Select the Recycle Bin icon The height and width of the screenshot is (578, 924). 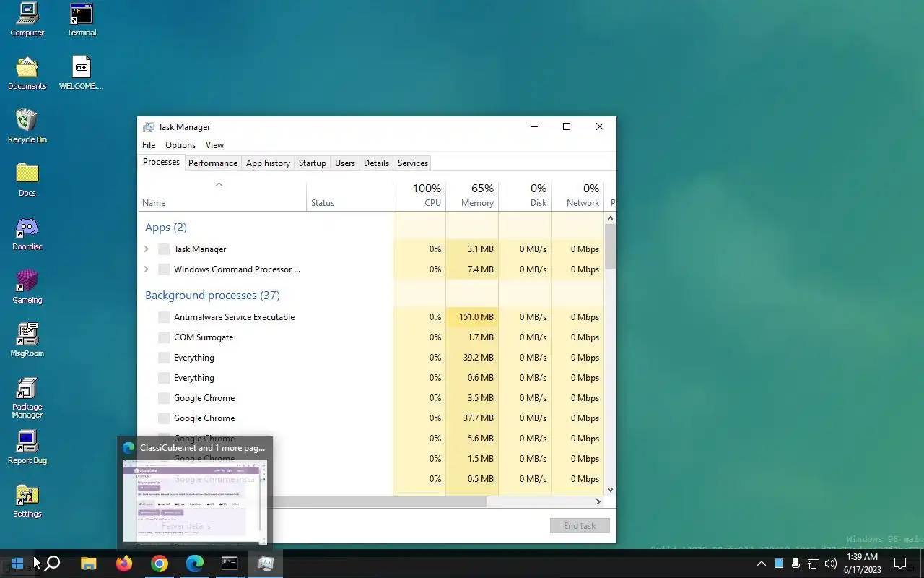pyautogui.click(x=27, y=126)
